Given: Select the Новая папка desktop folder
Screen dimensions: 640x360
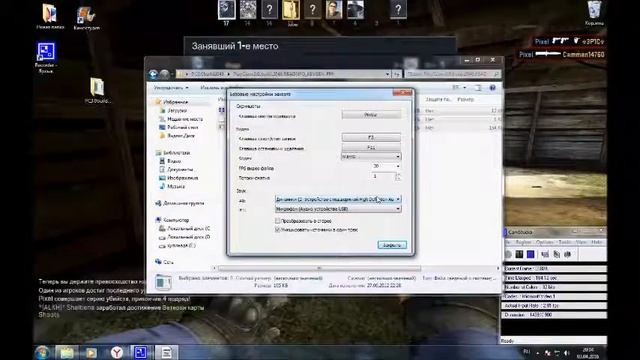Looking at the screenshot, I should click(x=50, y=16).
